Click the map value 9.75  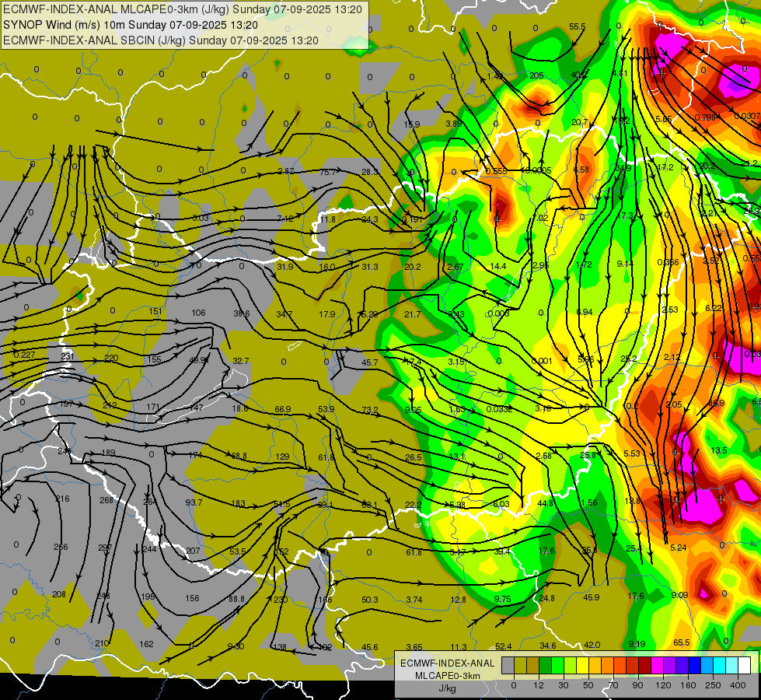click(502, 599)
